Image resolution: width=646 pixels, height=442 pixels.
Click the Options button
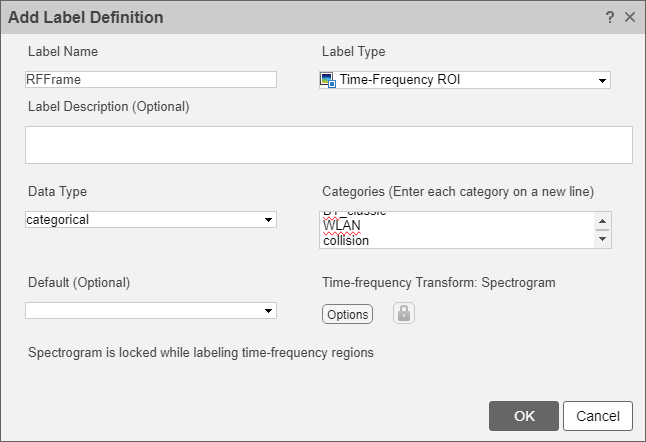tap(347, 314)
